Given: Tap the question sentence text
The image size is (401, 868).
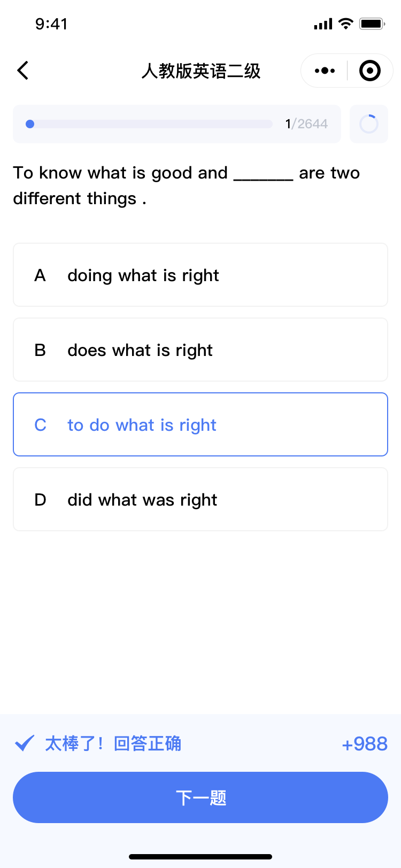Looking at the screenshot, I should [187, 185].
